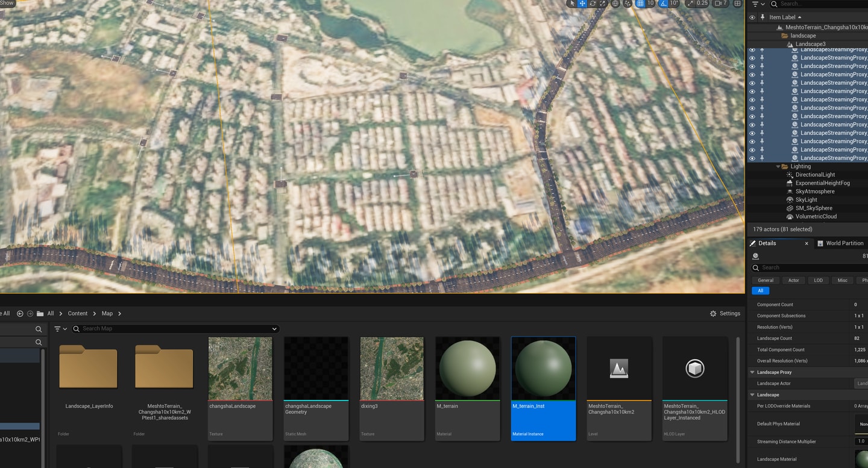Open the Content Browser filter dropdown

60,329
